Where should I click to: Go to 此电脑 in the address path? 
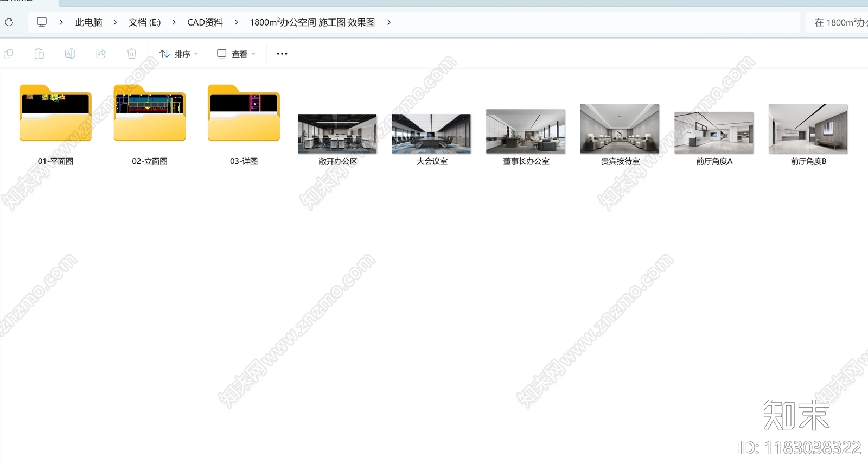88,22
